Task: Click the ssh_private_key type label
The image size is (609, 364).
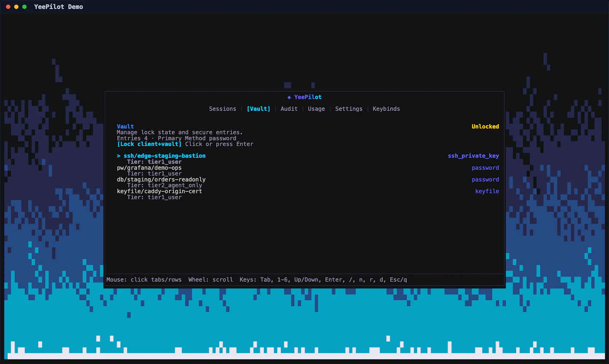Action: tap(473, 156)
